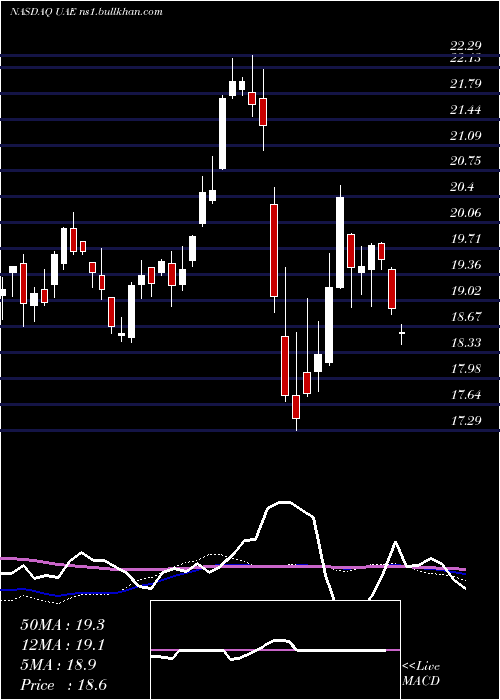Click the 12MA : 19.1 reading
Image resolution: width=500 pixels, height=700 pixels.
tap(62, 645)
